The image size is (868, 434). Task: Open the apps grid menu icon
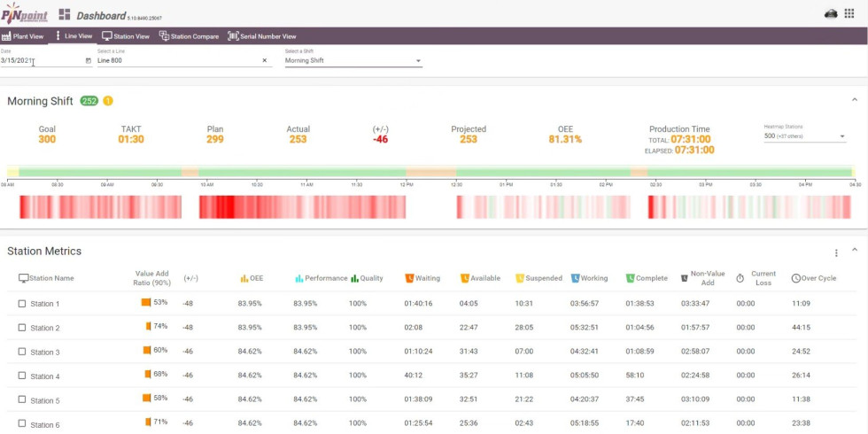point(849,13)
